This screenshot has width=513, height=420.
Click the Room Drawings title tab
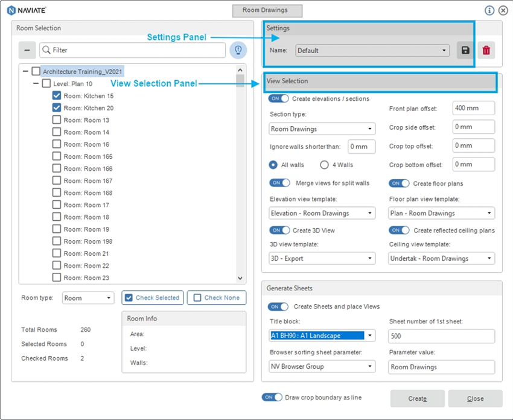pyautogui.click(x=267, y=10)
